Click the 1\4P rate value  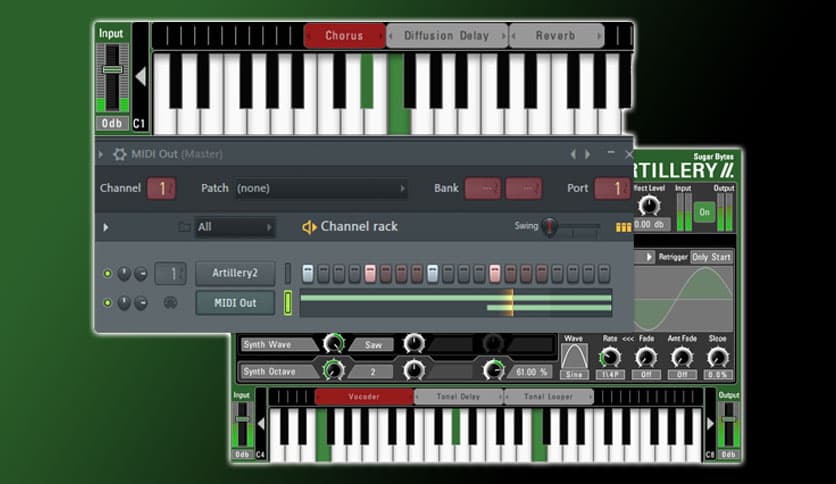610,375
